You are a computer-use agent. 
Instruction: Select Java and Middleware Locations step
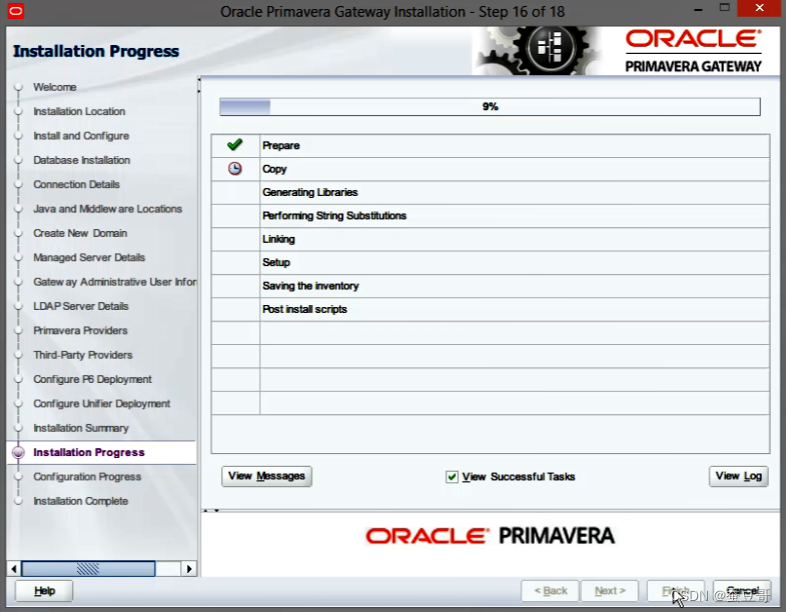pos(107,209)
